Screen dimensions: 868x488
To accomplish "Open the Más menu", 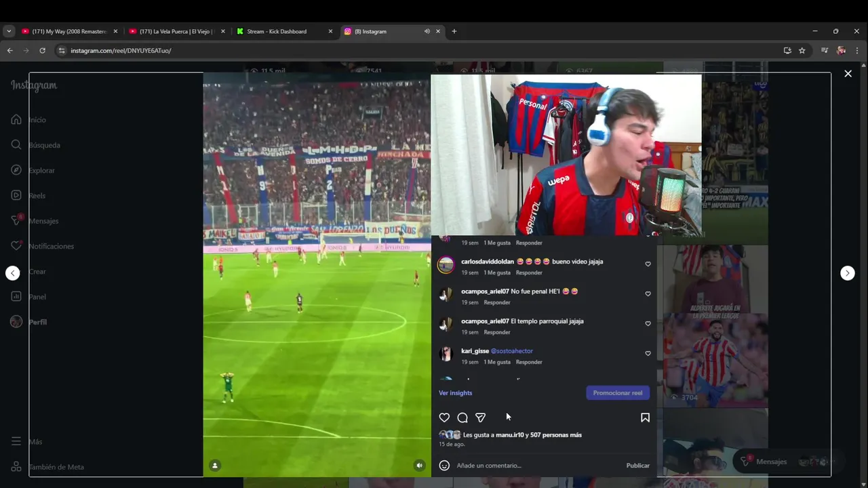I will 26,441.
